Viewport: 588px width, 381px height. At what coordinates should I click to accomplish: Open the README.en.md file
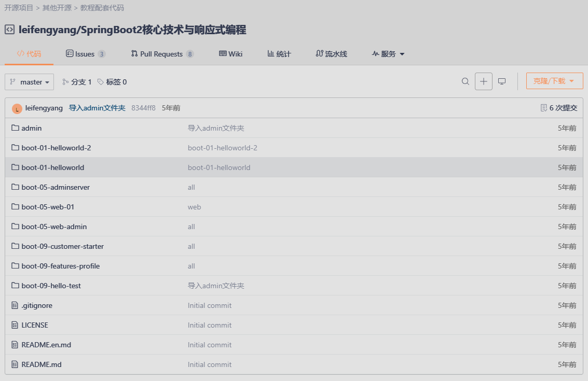46,345
